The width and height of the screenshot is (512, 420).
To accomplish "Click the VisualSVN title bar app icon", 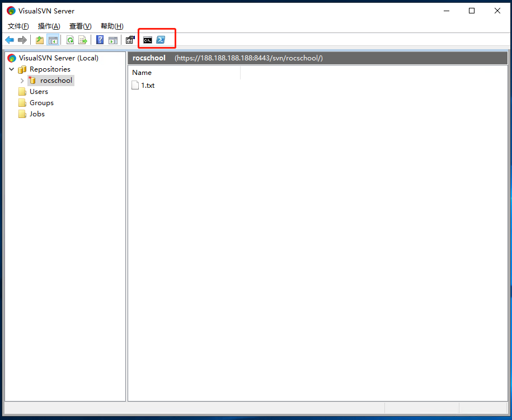I will pyautogui.click(x=11, y=11).
